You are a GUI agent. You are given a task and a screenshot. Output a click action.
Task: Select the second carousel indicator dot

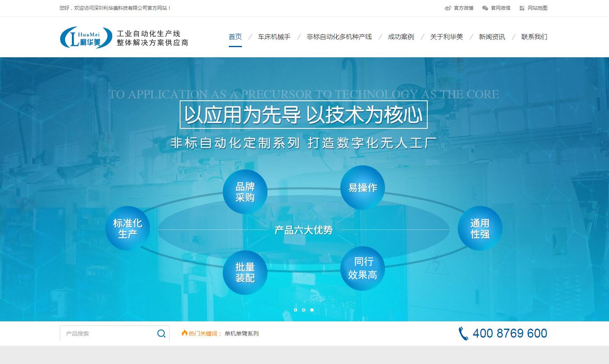(303, 310)
